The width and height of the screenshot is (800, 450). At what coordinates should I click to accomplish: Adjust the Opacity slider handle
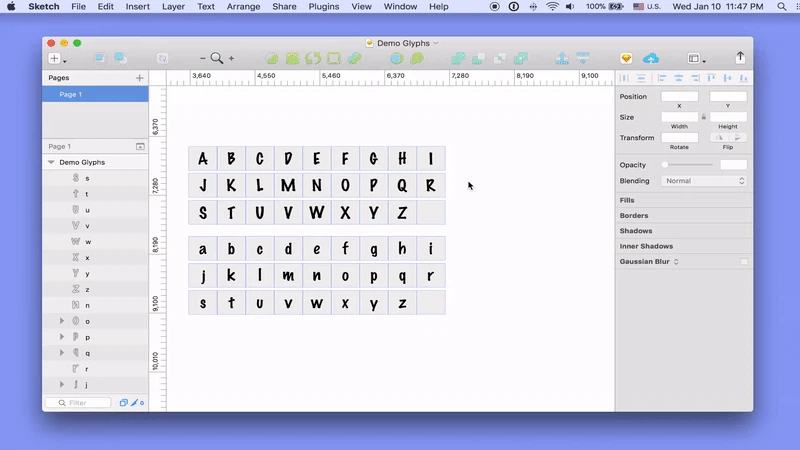665,165
